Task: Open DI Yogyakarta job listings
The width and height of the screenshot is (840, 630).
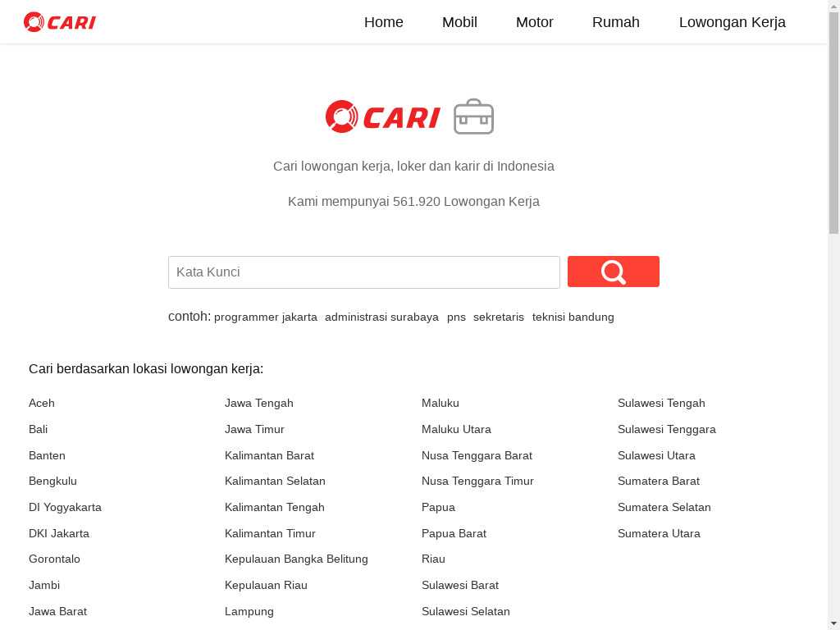Action: coord(66,507)
